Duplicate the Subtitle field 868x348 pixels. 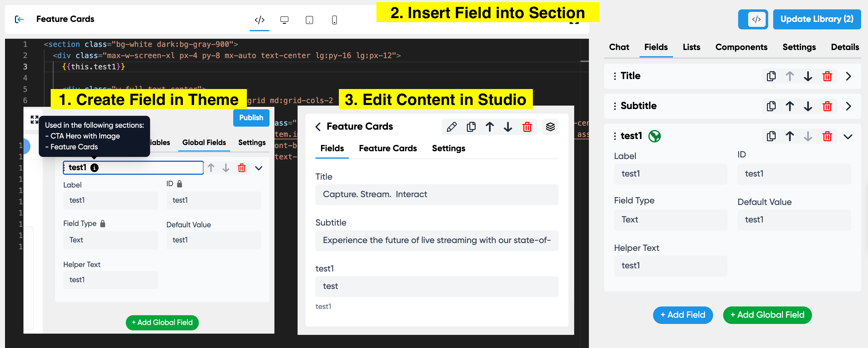771,106
